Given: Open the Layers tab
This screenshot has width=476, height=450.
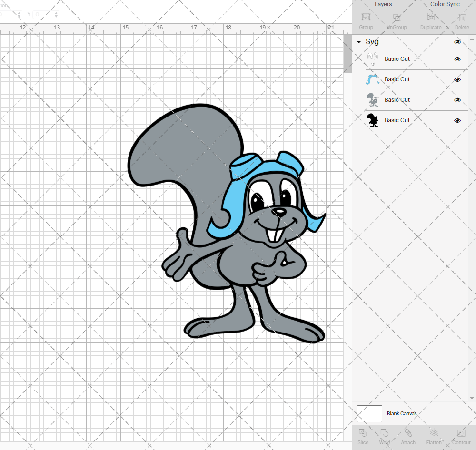Looking at the screenshot, I should tap(383, 4).
